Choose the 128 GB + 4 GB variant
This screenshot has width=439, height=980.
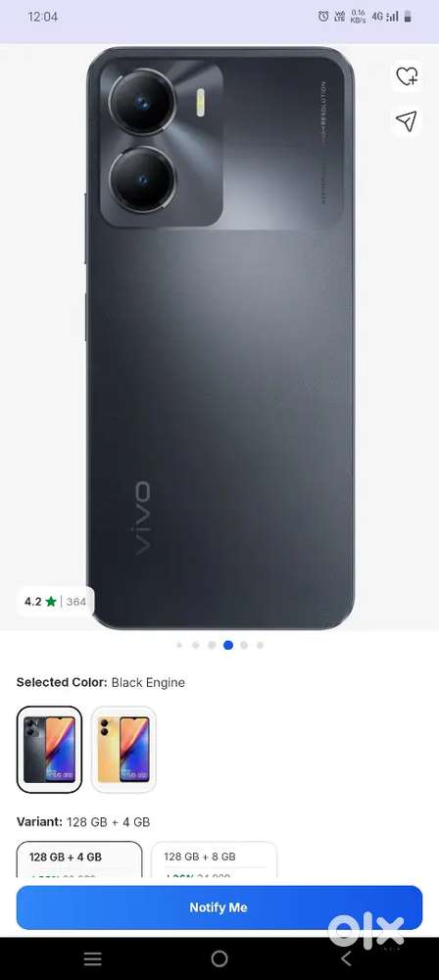(x=78, y=859)
